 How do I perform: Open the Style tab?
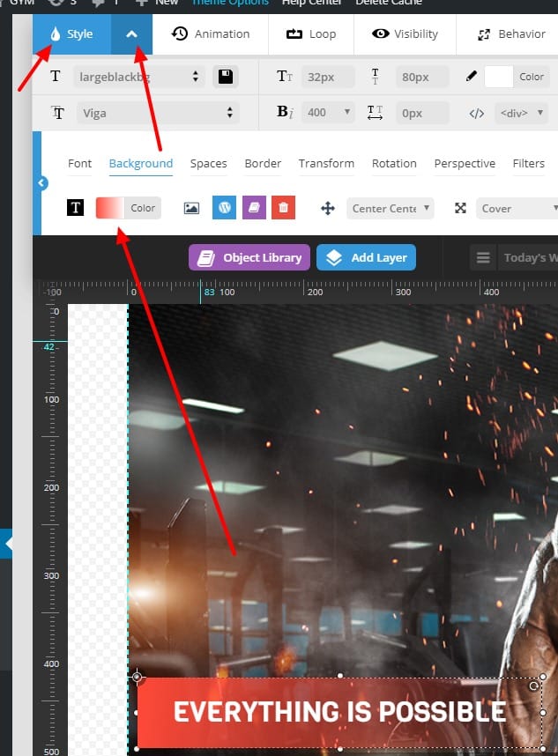click(71, 34)
